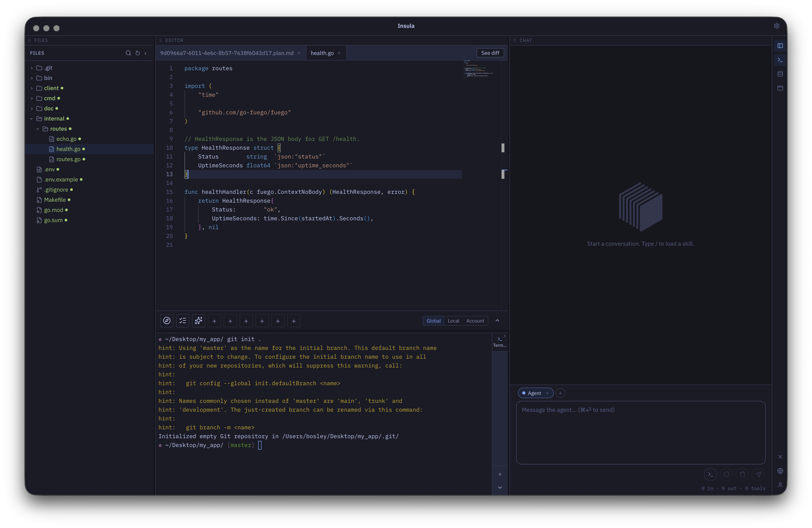
Task: Click the checklist icon in the editor toolbar
Action: [x=183, y=321]
